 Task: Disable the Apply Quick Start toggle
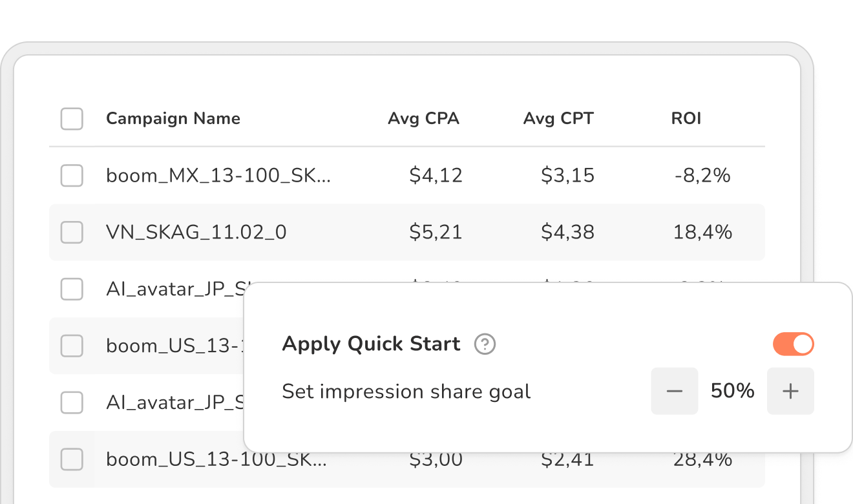coord(793,344)
